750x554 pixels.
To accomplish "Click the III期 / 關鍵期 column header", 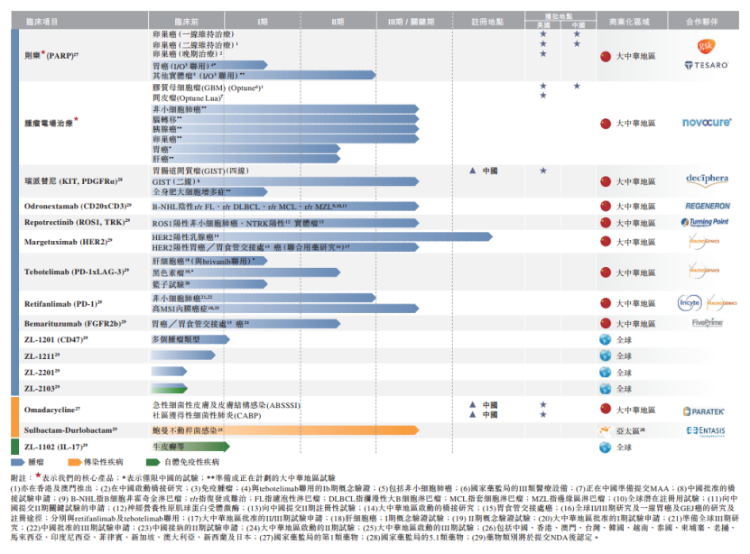I will pos(411,22).
